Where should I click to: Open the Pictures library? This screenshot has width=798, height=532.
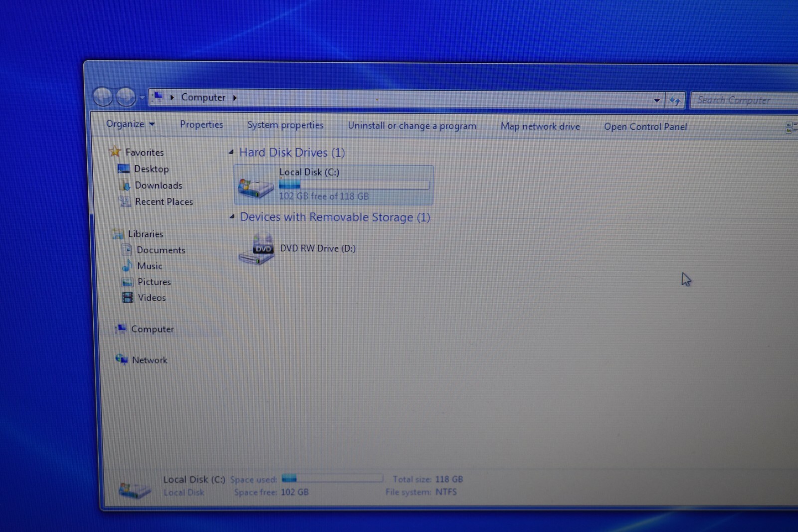point(154,282)
